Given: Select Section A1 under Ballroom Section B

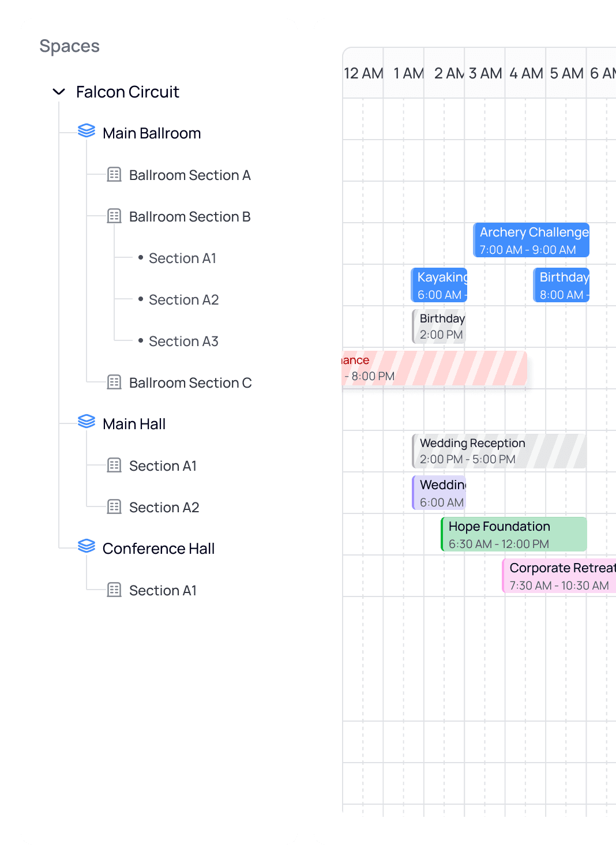Looking at the screenshot, I should (182, 258).
